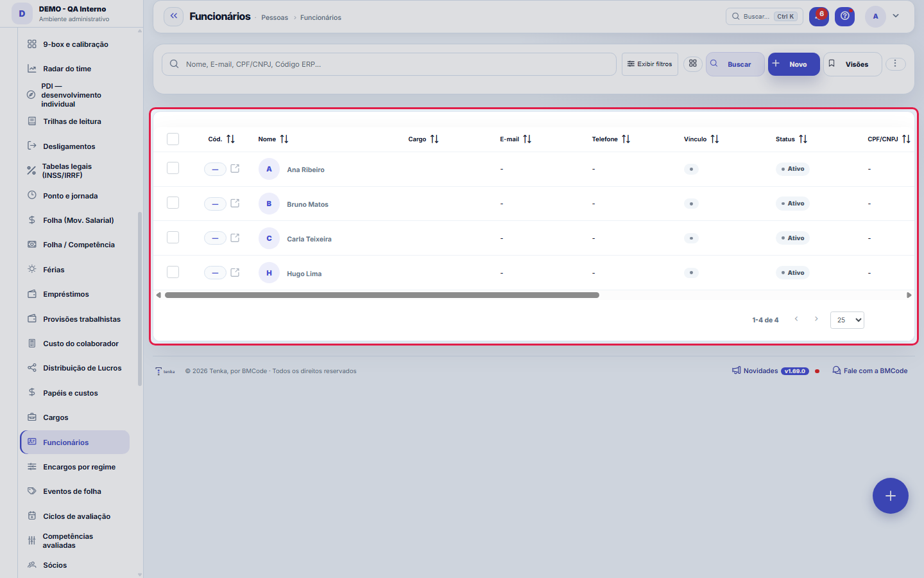This screenshot has height=578, width=924.
Task: Tick the Carla Teixeira row checkbox
Action: coord(173,238)
